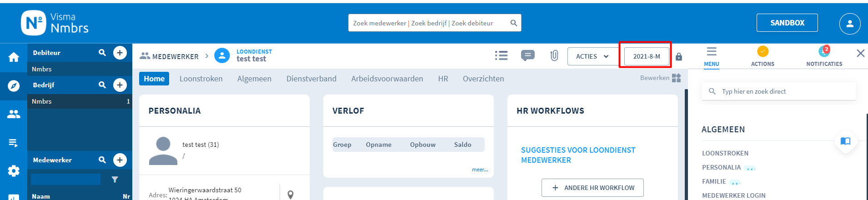Screen dimensions: 868x200
Task: Switch to the Arbeidsvoorwaarden tab
Action: 387,79
